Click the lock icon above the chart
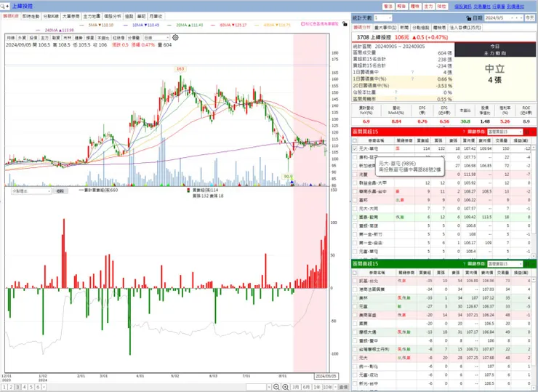The image size is (538, 392). click(x=345, y=24)
